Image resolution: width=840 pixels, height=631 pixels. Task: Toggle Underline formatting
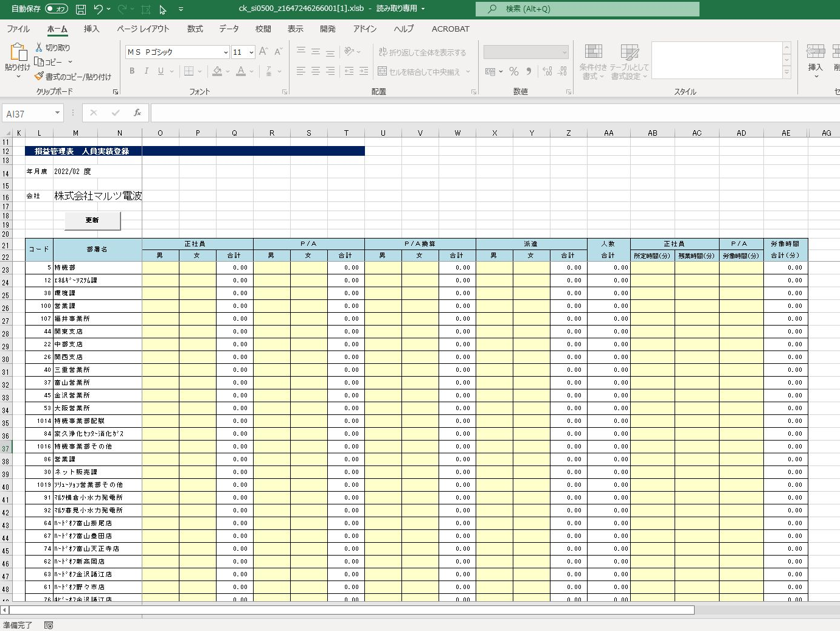(161, 71)
